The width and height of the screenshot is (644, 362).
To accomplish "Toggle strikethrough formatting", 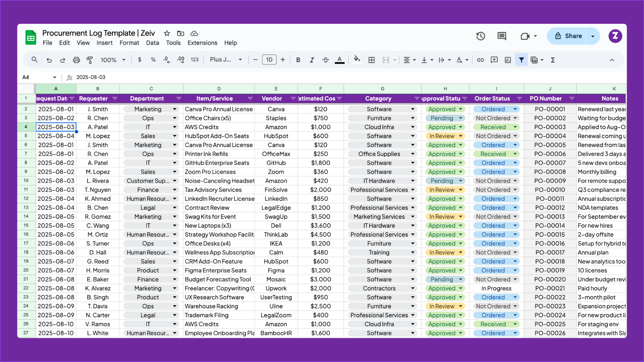I will (x=325, y=60).
